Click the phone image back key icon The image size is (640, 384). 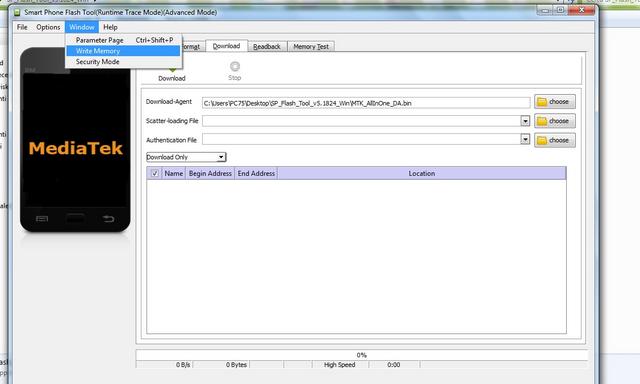[x=108, y=219]
